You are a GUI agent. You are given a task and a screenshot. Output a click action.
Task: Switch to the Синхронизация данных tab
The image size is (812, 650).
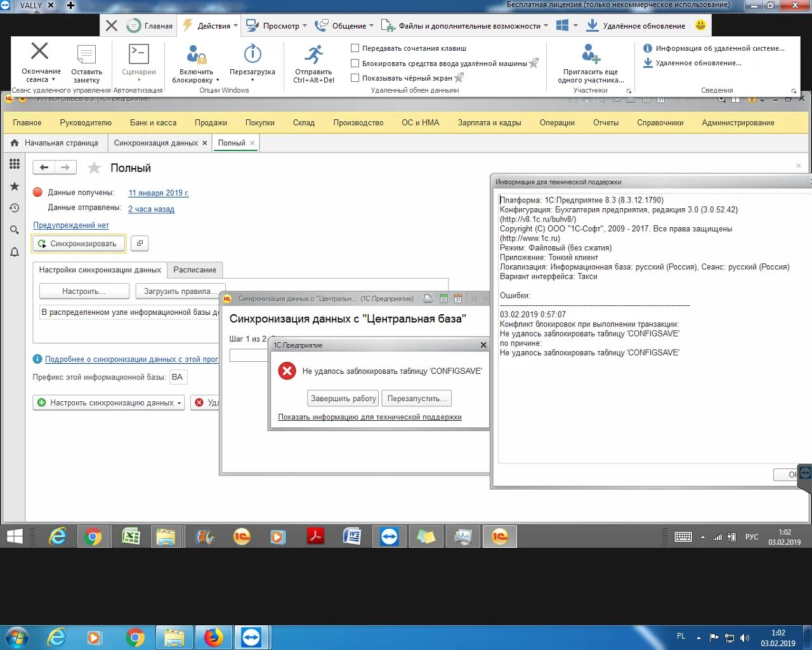click(156, 143)
